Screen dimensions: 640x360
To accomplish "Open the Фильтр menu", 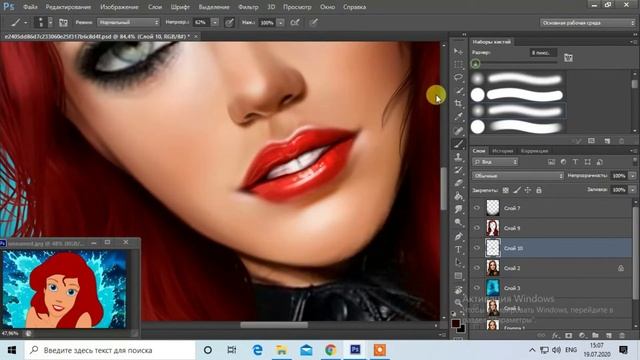I will click(x=248, y=7).
